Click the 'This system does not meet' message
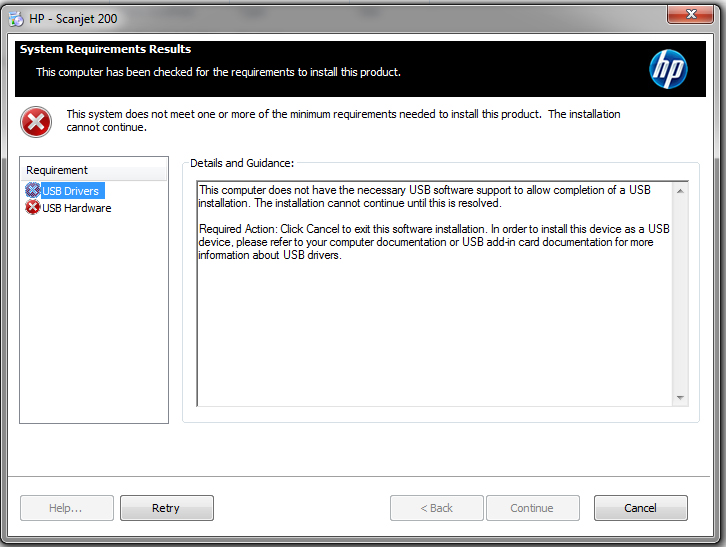Image resolution: width=726 pixels, height=547 pixels. tap(343, 120)
